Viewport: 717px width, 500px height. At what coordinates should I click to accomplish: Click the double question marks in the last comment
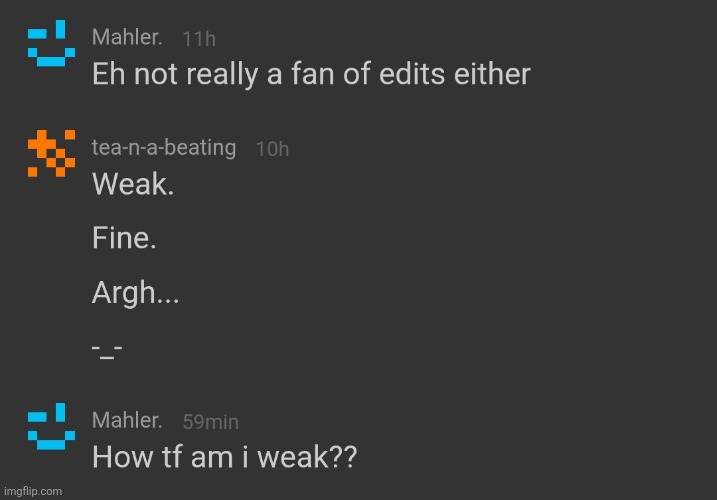pos(342,457)
